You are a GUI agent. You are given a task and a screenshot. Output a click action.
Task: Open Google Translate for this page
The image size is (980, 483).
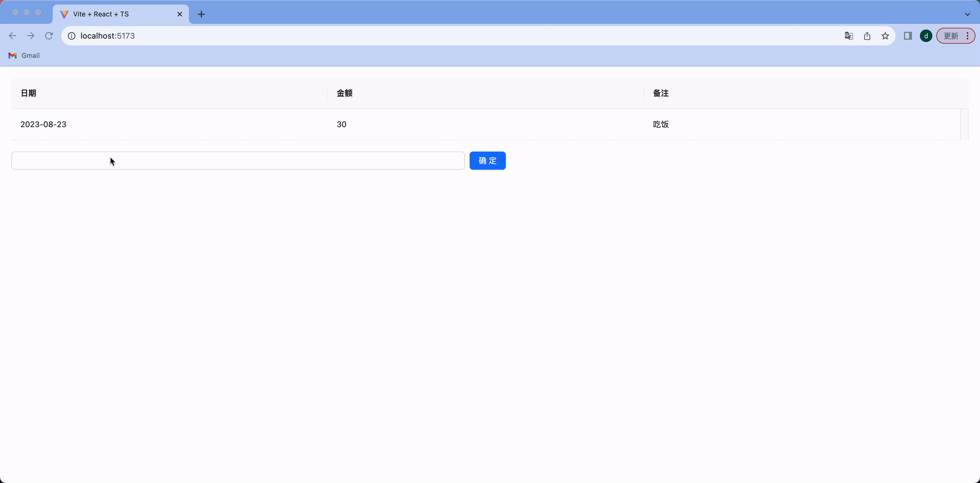tap(849, 36)
